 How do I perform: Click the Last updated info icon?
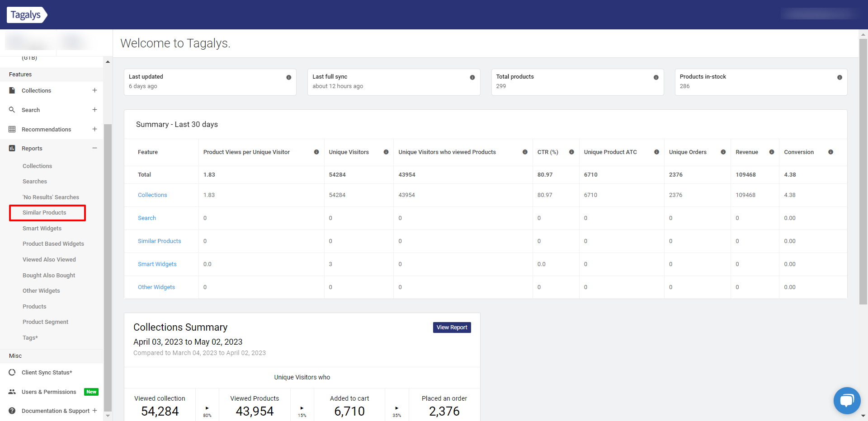click(288, 77)
